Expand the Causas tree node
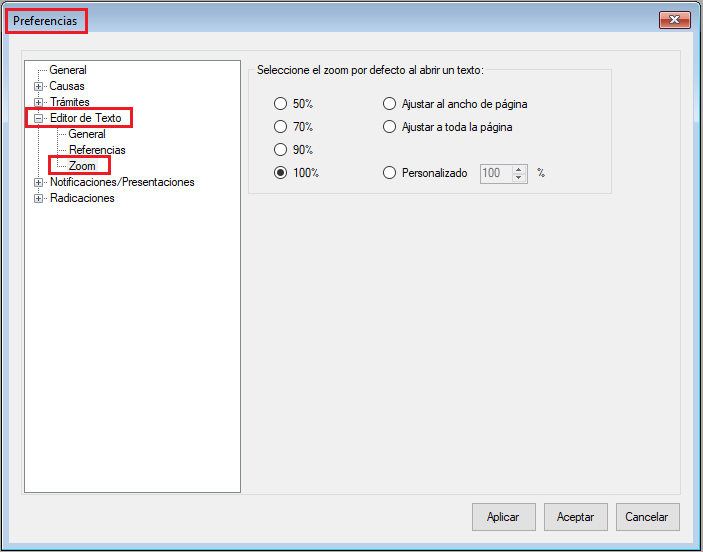The height and width of the screenshot is (552, 703). [x=39, y=87]
